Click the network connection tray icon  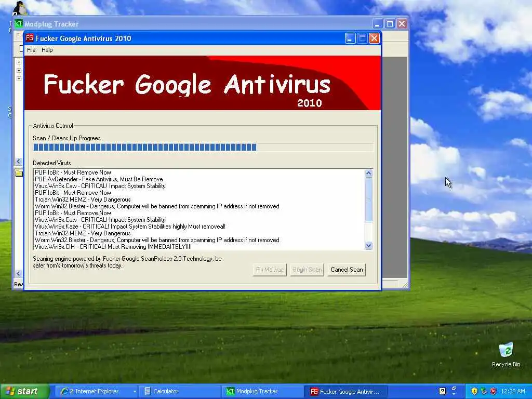[x=484, y=391]
